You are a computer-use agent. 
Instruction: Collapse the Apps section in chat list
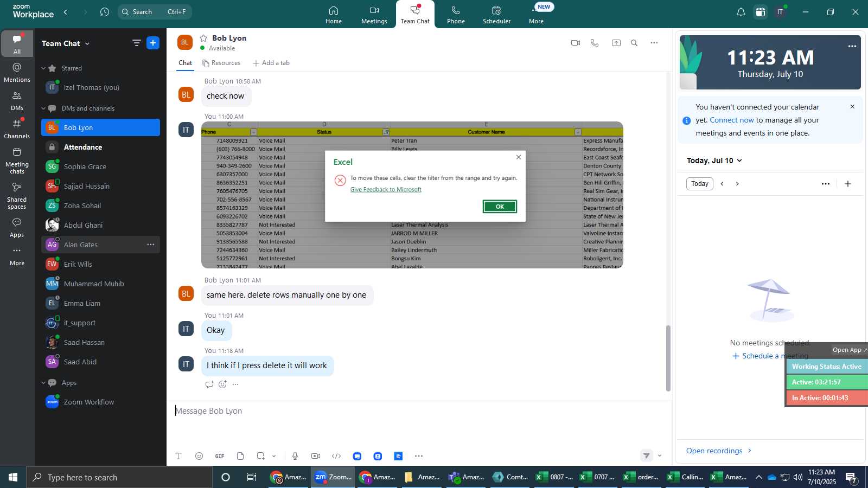(x=43, y=383)
